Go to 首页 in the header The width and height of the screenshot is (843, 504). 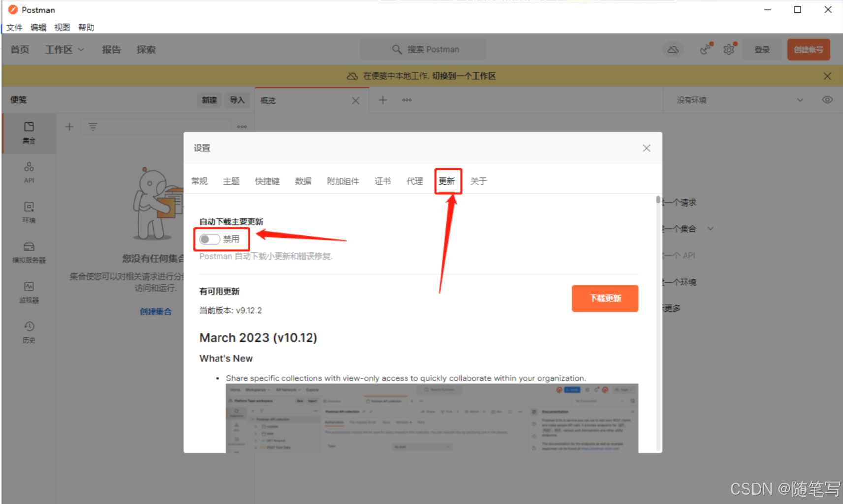pos(20,50)
